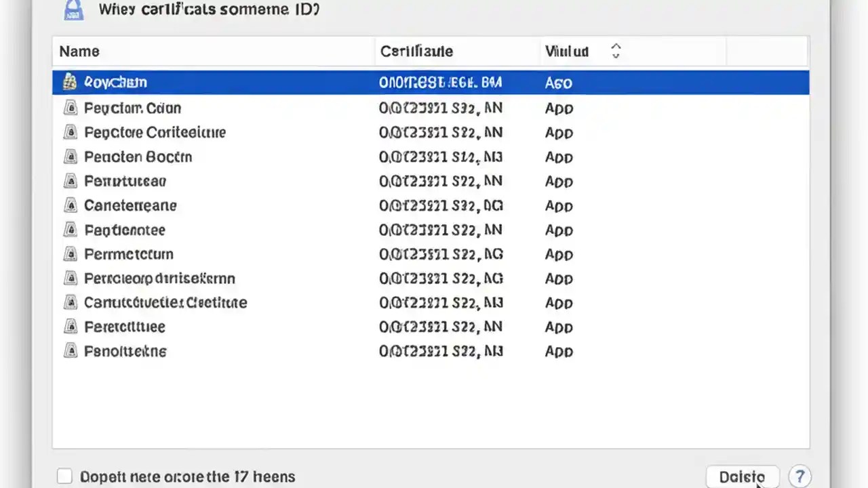Click the upward sort arrow in the Valid header
The height and width of the screenshot is (488, 868).
(x=616, y=47)
